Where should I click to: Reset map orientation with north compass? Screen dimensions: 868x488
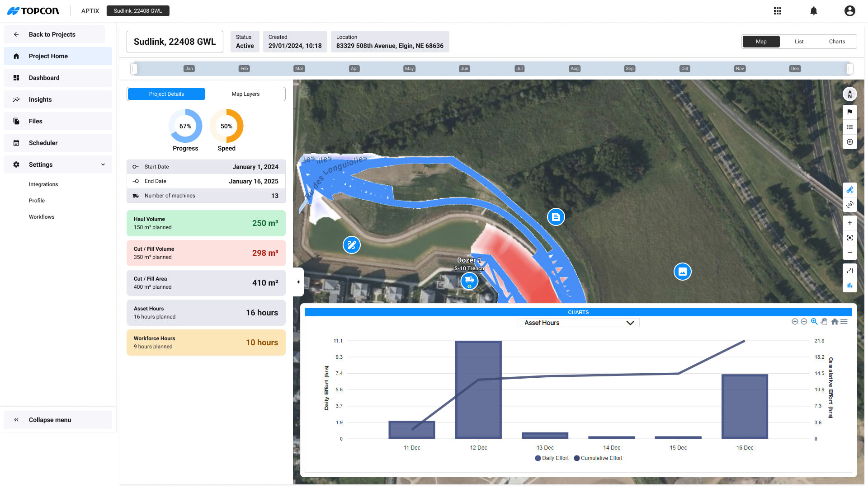click(x=850, y=94)
